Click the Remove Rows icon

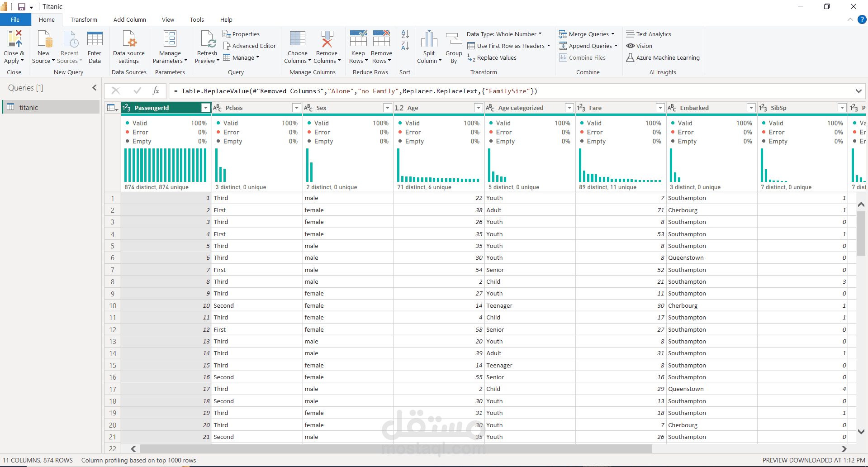click(381, 39)
